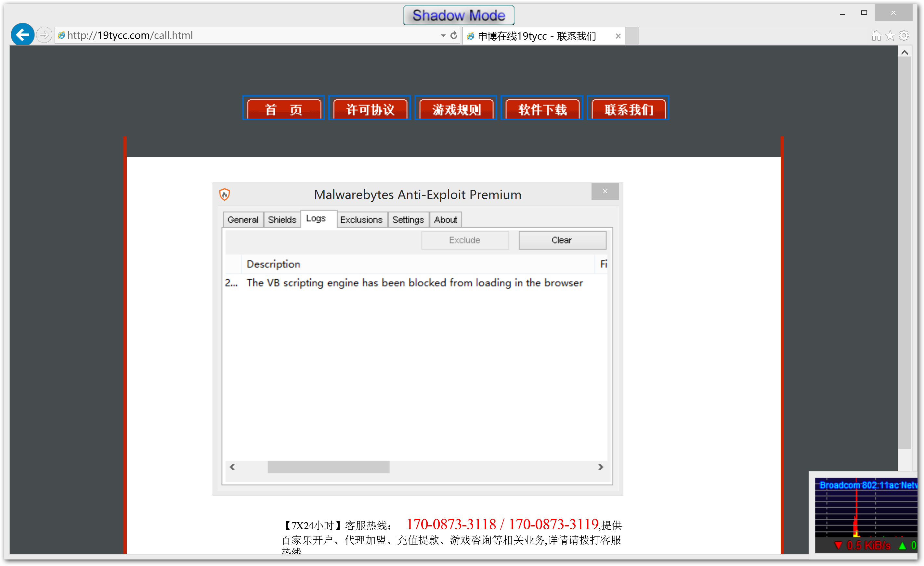The height and width of the screenshot is (566, 924).
Task: Open the About tab
Action: (x=446, y=220)
